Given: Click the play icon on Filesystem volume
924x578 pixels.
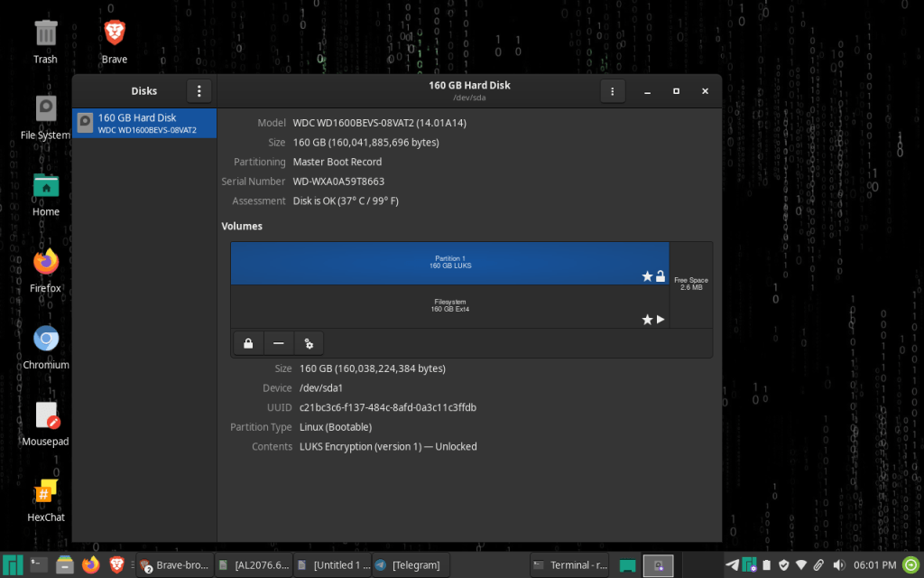Looking at the screenshot, I should 661,319.
